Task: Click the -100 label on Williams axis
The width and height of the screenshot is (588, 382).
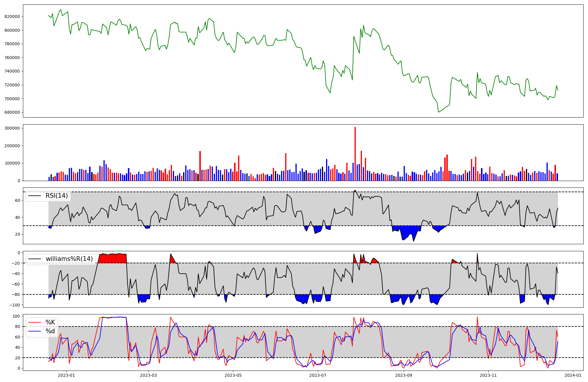Action: [15, 305]
